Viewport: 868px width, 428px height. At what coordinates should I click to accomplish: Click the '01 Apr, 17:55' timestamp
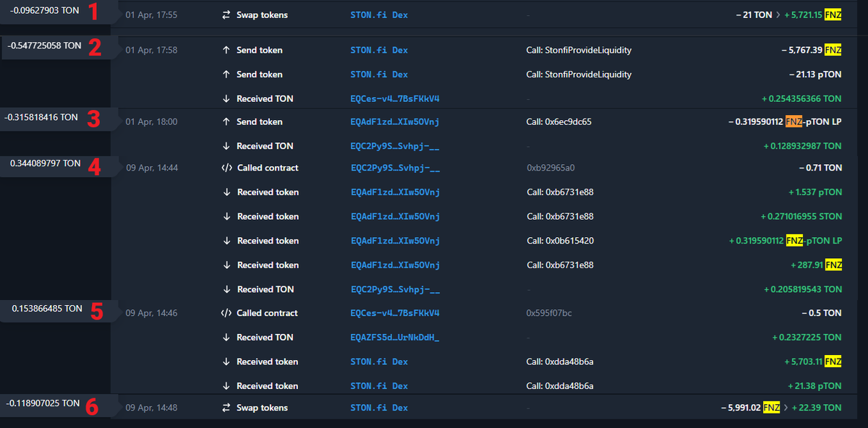151,15
